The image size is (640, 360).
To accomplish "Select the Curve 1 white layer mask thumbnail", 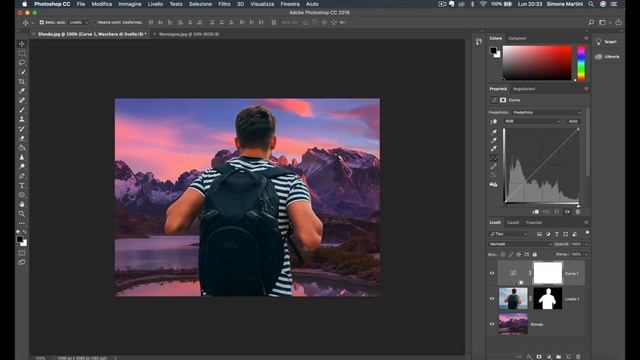I will point(548,273).
